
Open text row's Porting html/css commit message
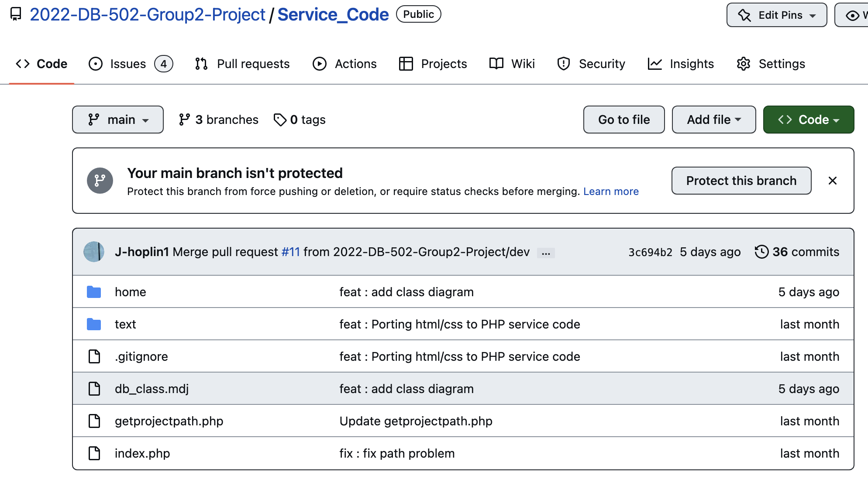click(460, 324)
